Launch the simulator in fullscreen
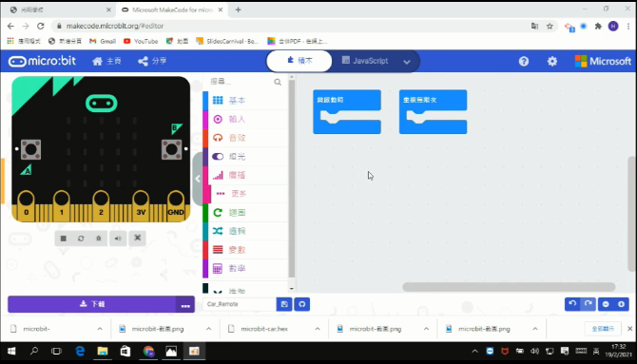This screenshot has height=364, width=637. tap(137, 238)
